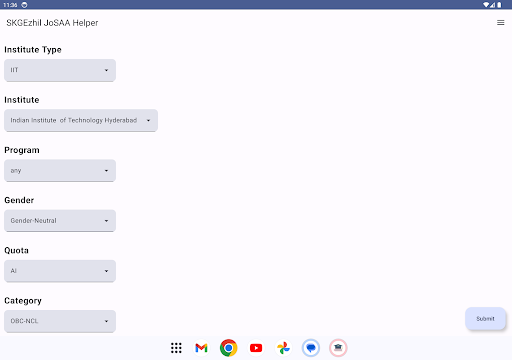Open the app drawer grid icon
512x360 pixels.
tap(176, 348)
